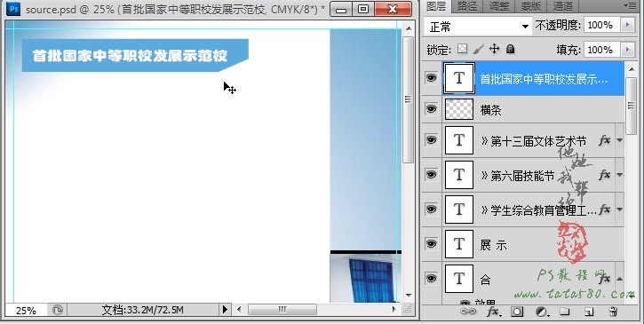Viewport: 644px width, 324px height.
Task: Create a new layer using the footer icon
Action: tap(589, 312)
